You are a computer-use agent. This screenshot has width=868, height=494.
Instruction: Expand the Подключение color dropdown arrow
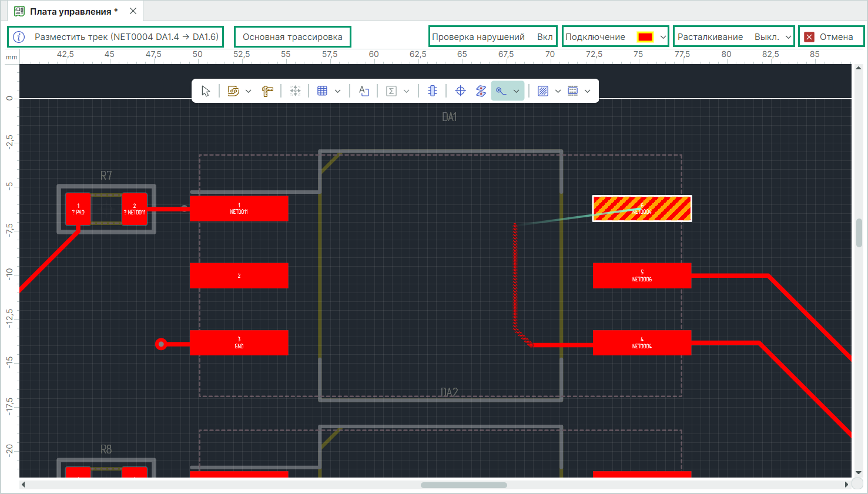point(663,37)
